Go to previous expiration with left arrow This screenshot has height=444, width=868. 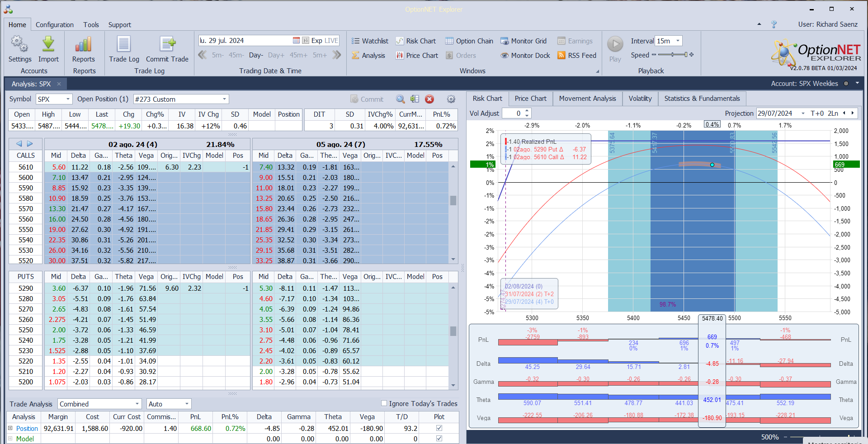click(x=19, y=144)
